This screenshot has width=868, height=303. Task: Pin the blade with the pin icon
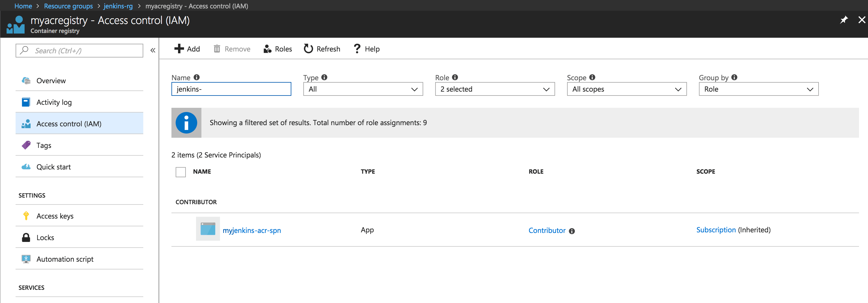pos(843,20)
